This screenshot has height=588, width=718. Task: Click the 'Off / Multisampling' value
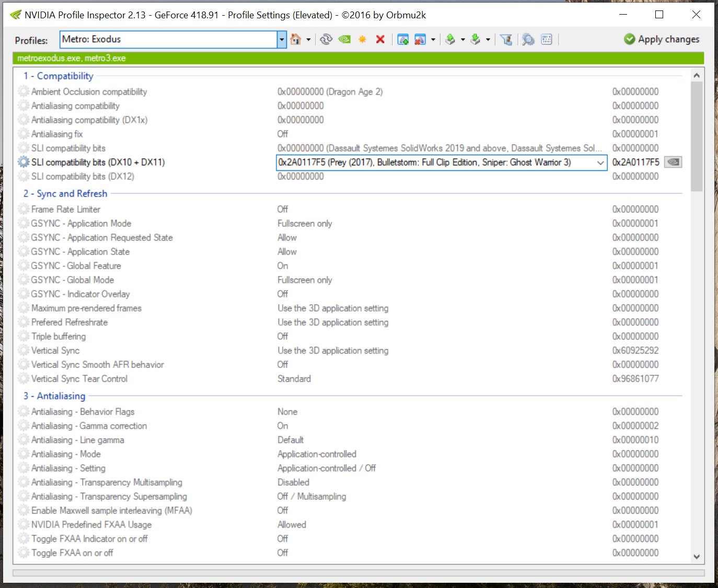[311, 496]
